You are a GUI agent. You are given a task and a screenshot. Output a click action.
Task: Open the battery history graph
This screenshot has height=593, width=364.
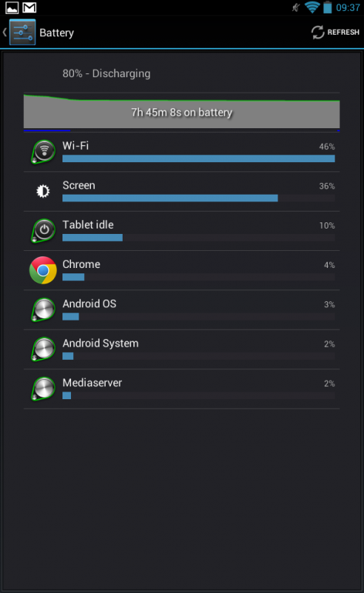click(182, 112)
